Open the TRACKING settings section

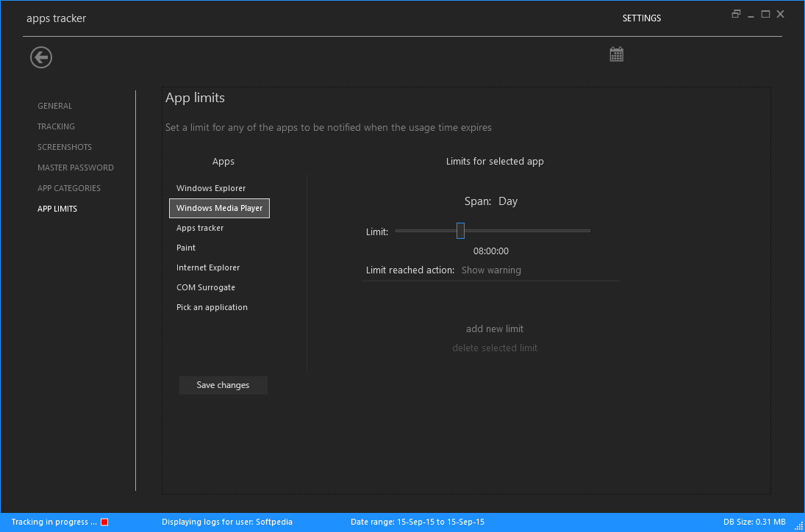[x=56, y=126]
